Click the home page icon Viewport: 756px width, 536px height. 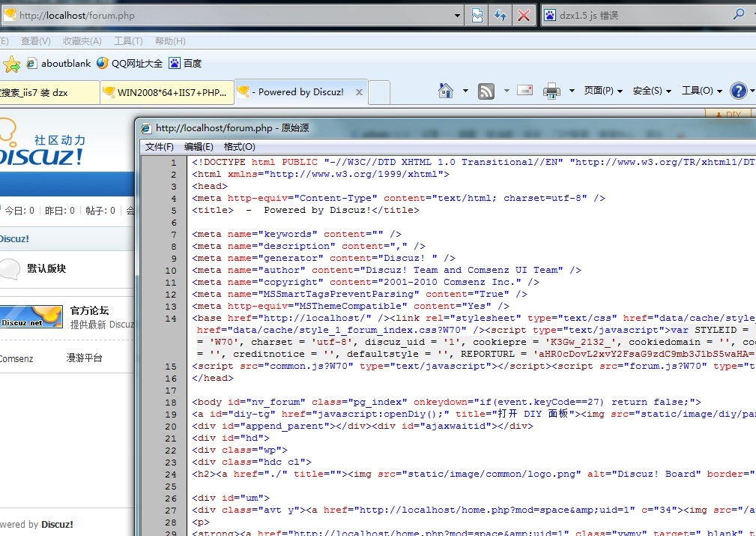446,91
